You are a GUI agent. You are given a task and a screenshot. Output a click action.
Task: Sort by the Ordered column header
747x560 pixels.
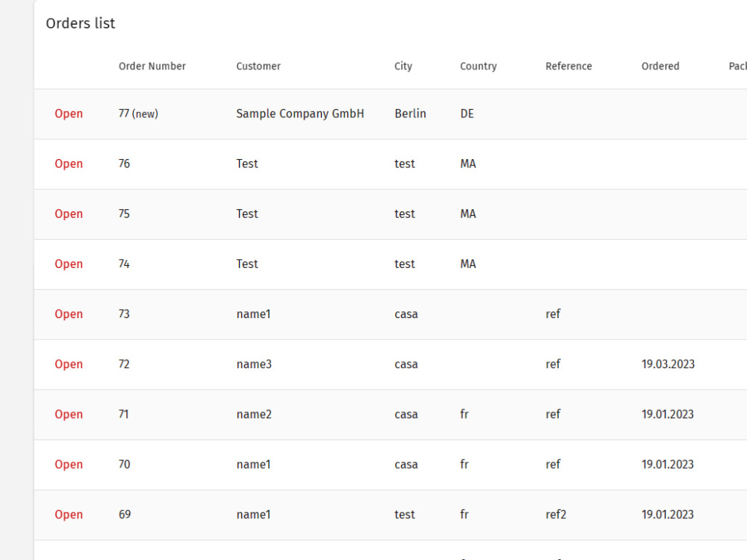(660, 66)
